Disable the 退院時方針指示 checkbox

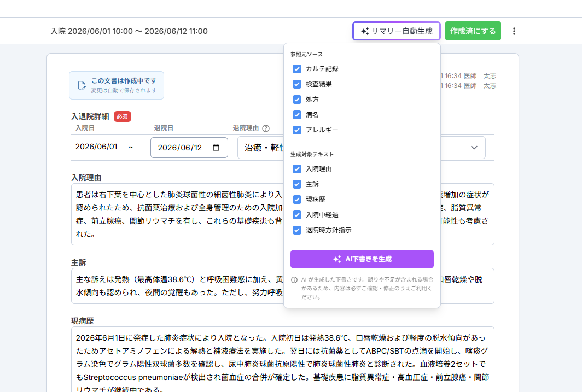pos(297,230)
